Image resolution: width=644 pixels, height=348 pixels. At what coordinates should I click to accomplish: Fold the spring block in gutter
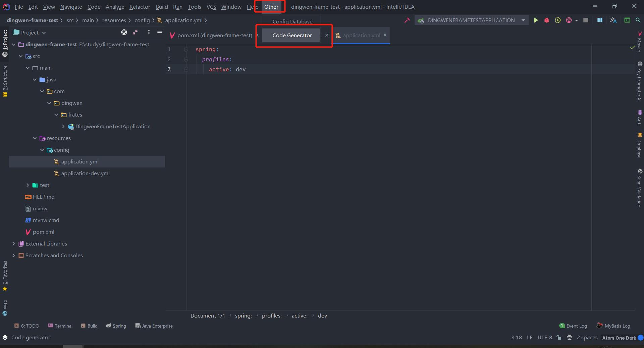(x=186, y=50)
